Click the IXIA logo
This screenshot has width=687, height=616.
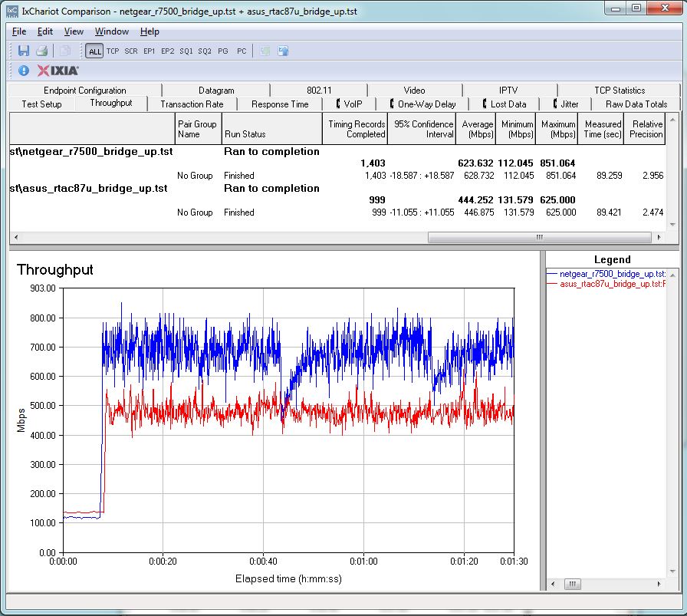pos(58,71)
